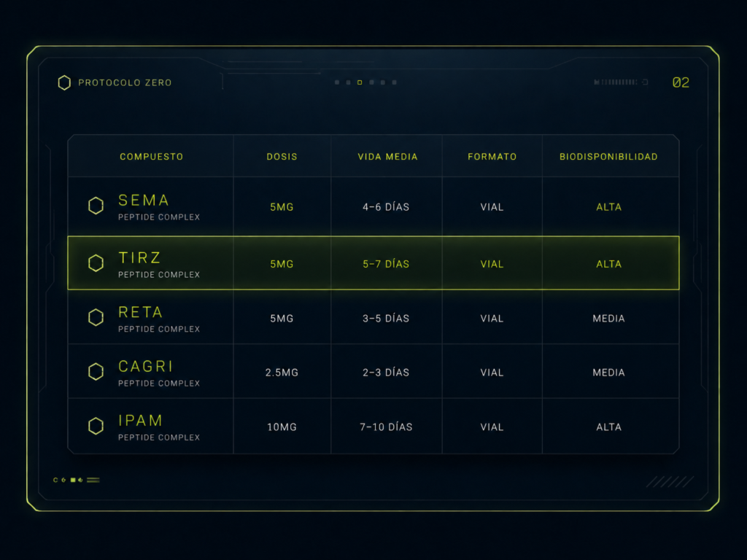Sort by the DOSIS column header
Image resolution: width=747 pixels, height=560 pixels.
pyautogui.click(x=282, y=157)
